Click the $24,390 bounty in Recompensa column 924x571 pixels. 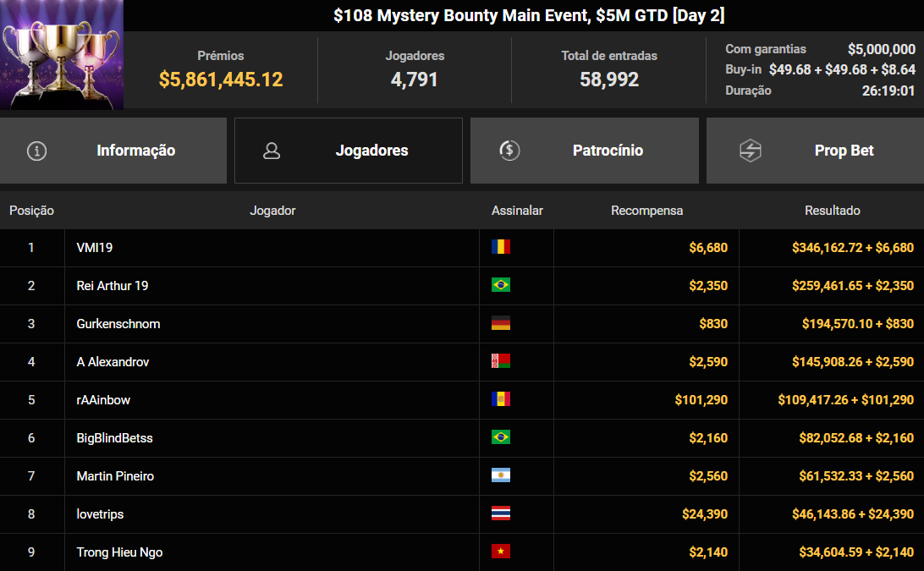click(x=705, y=514)
